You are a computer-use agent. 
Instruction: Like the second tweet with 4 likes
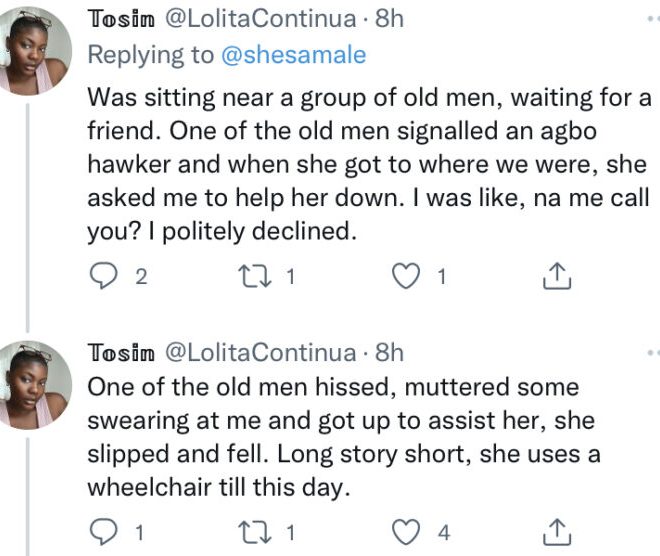pyautogui.click(x=404, y=530)
